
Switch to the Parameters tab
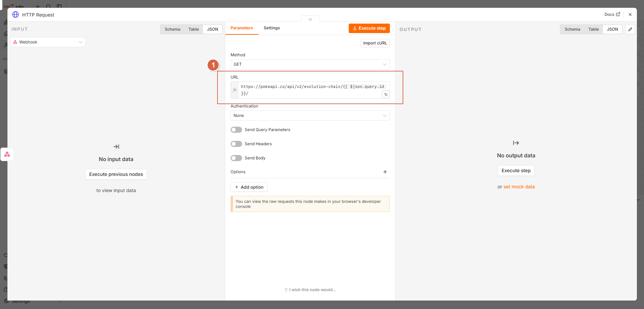(x=242, y=28)
